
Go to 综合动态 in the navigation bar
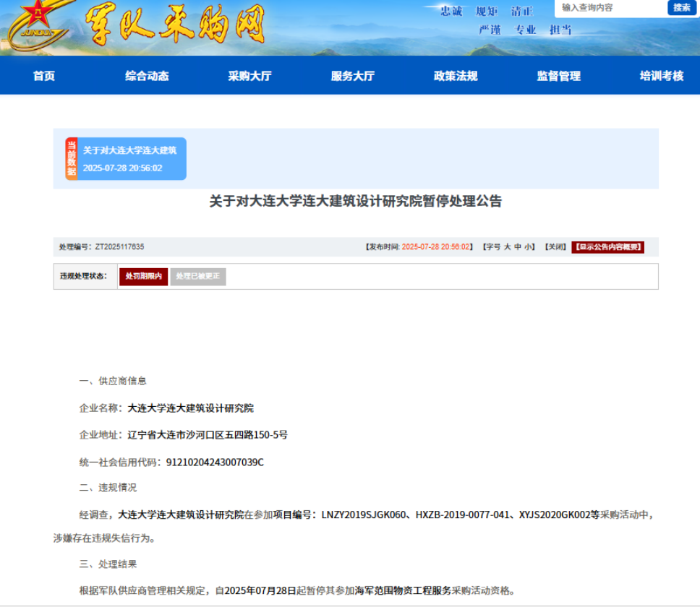pyautogui.click(x=147, y=76)
